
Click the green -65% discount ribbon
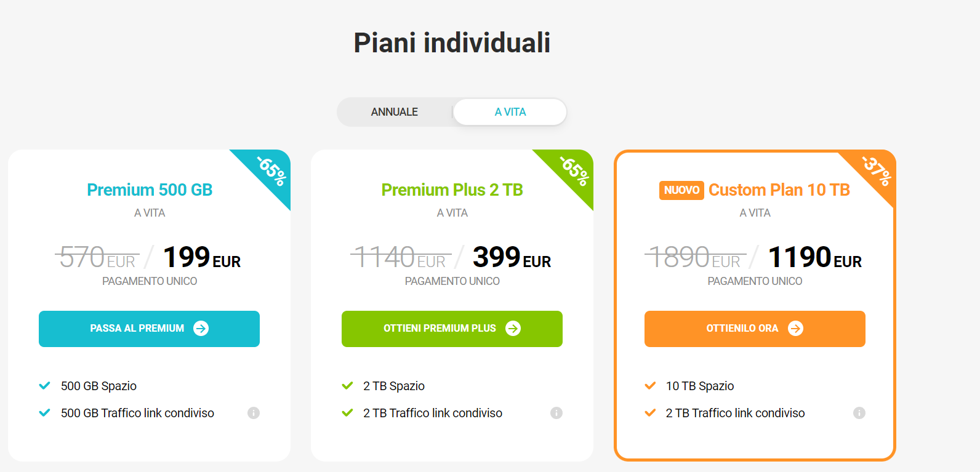click(574, 171)
